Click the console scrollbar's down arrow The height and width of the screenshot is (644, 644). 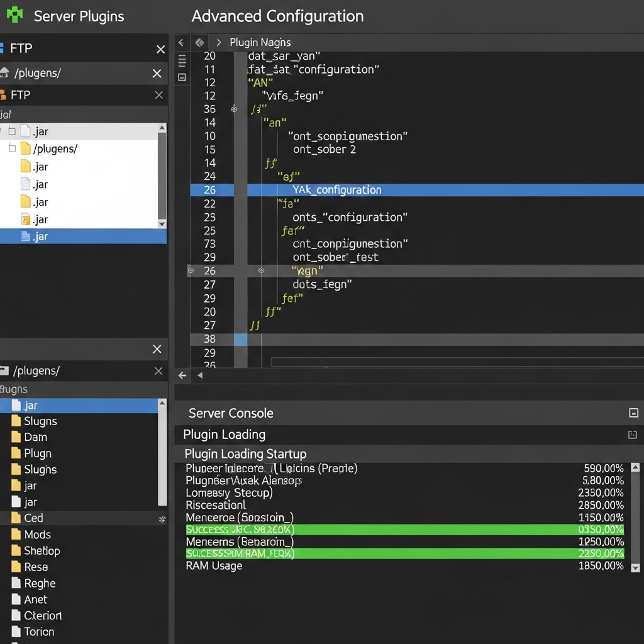(x=635, y=568)
